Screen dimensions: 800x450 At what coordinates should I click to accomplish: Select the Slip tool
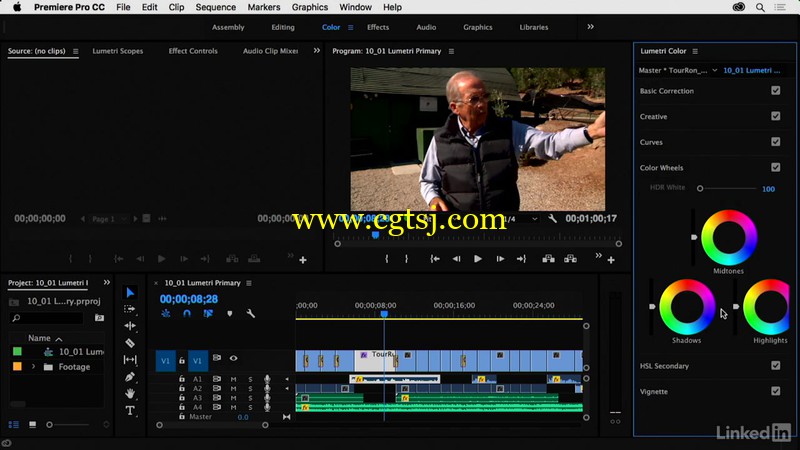[x=130, y=360]
